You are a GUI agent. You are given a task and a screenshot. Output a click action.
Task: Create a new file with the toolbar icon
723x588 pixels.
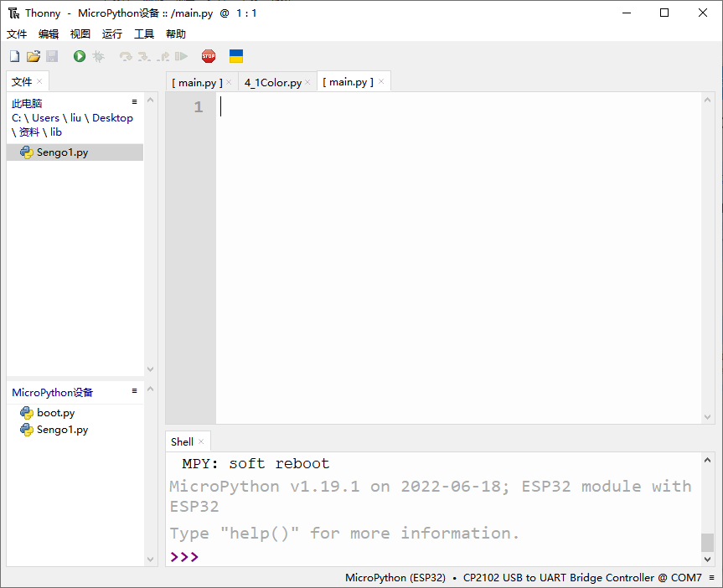tap(15, 56)
